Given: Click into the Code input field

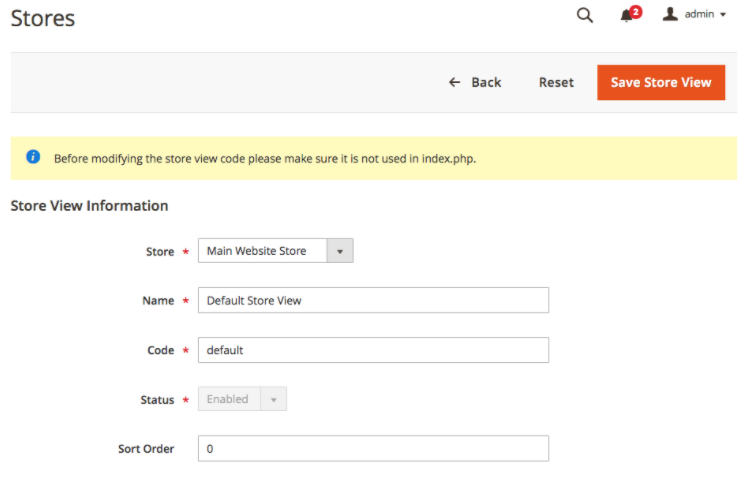Looking at the screenshot, I should coord(373,350).
